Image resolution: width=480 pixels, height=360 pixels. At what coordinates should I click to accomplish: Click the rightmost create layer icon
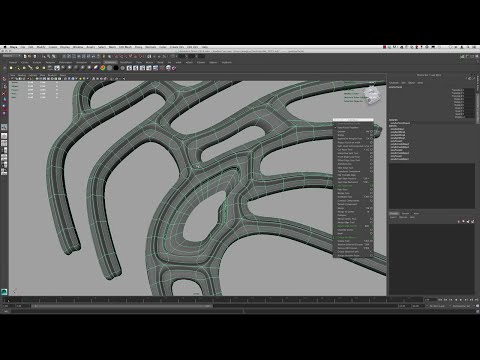pos(473,221)
